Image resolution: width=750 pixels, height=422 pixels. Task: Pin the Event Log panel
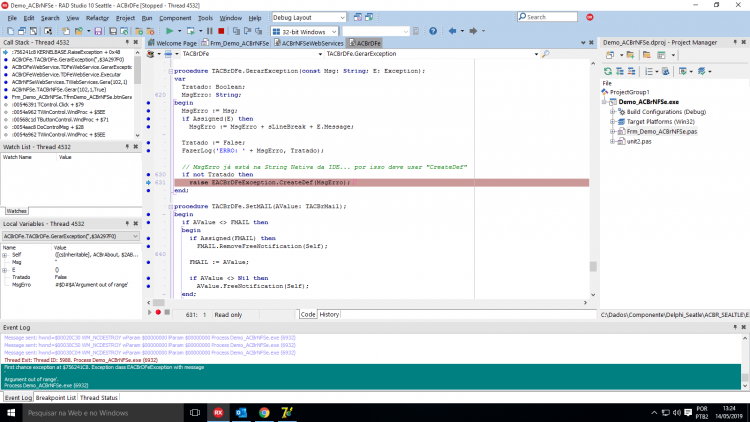(735, 327)
